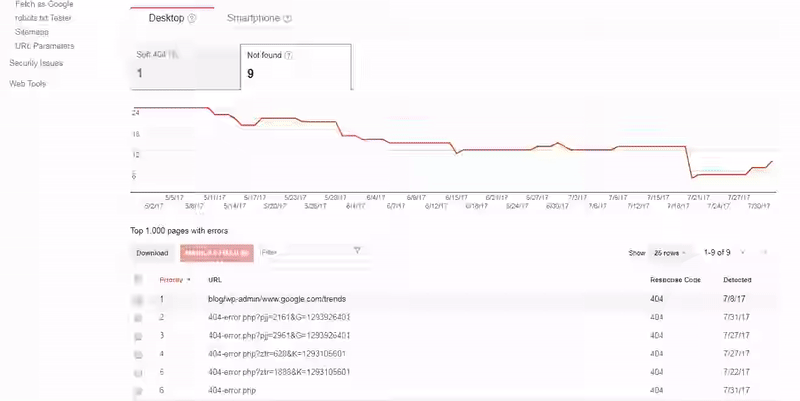The image size is (800, 401).
Task: Open the Not found help question mark
Action: pyautogui.click(x=289, y=55)
